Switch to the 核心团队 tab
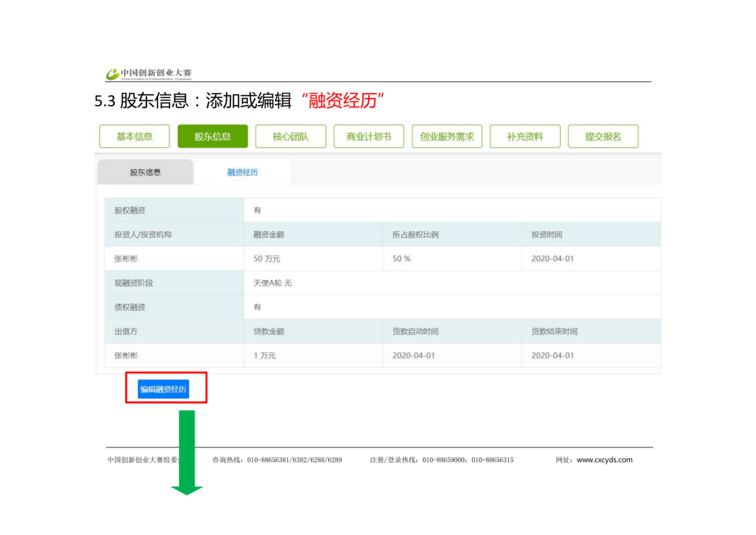This screenshot has width=756, height=535. [x=290, y=137]
